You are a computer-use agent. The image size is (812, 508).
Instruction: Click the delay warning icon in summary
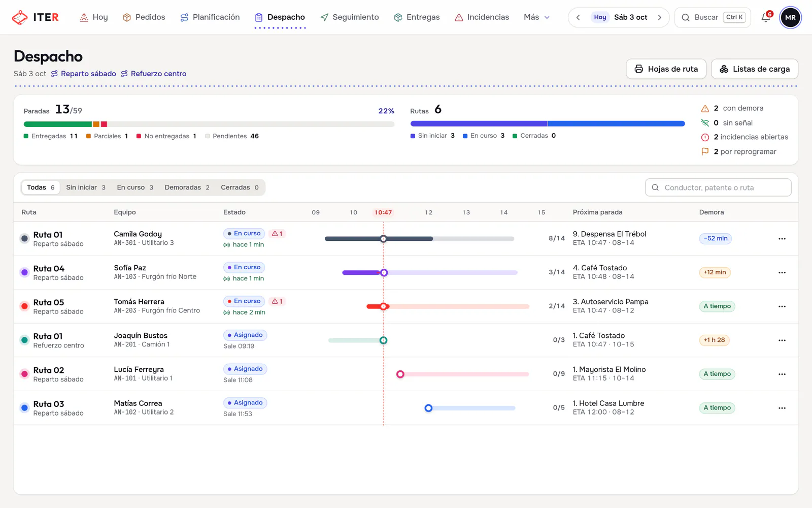click(x=705, y=108)
